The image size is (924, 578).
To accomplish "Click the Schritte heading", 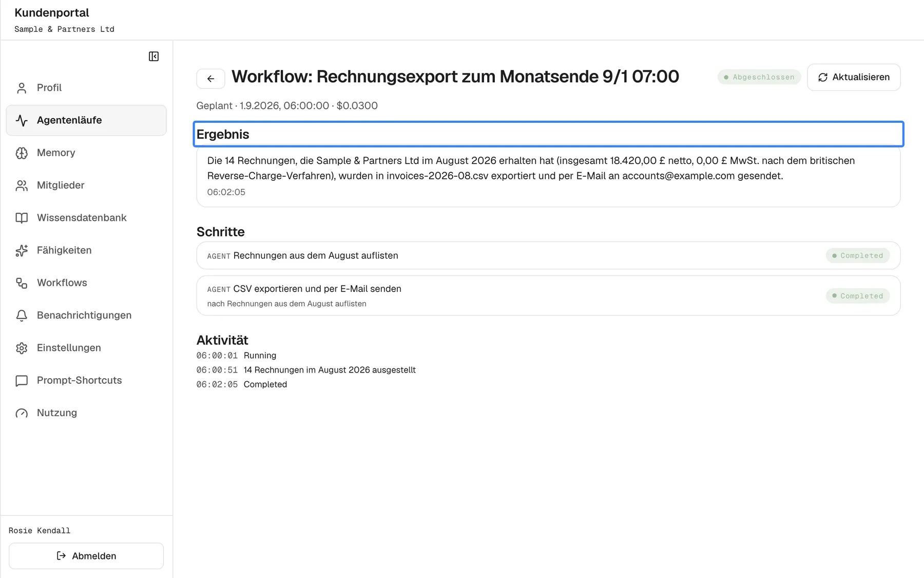I will [x=221, y=232].
